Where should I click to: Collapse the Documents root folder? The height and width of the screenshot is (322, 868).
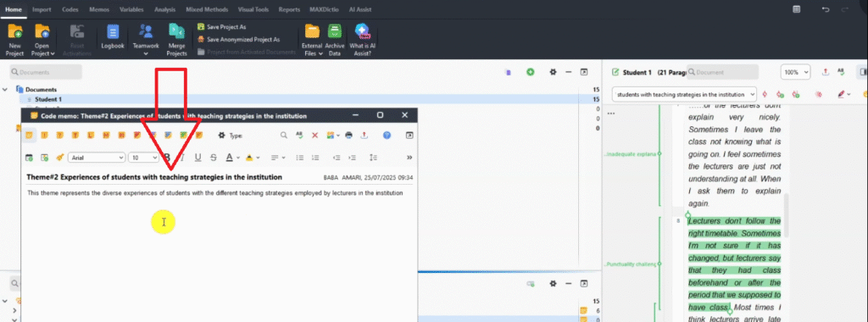click(x=5, y=89)
